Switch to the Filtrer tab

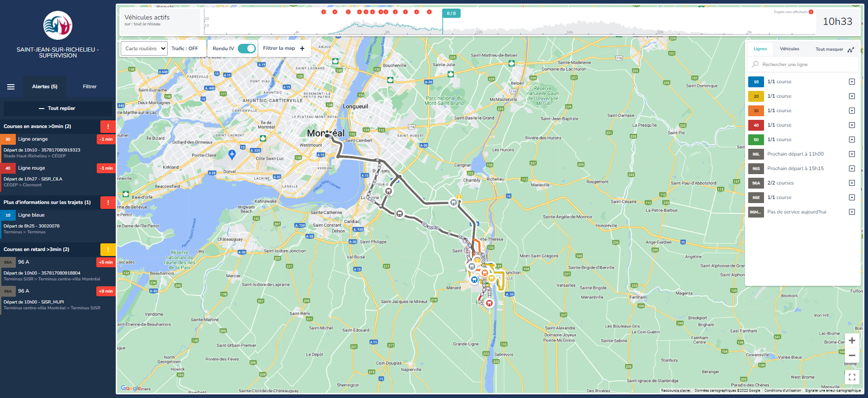click(90, 87)
